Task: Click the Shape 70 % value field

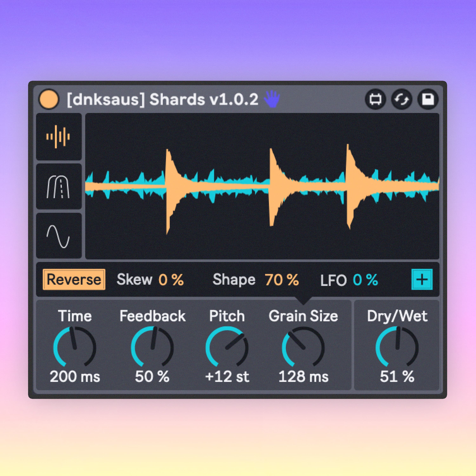Action: pyautogui.click(x=282, y=280)
